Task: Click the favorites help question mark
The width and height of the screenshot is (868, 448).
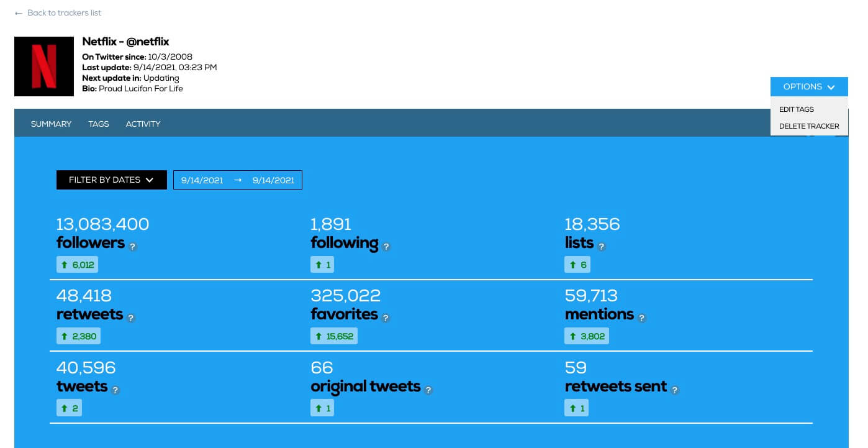Action: pos(386,318)
